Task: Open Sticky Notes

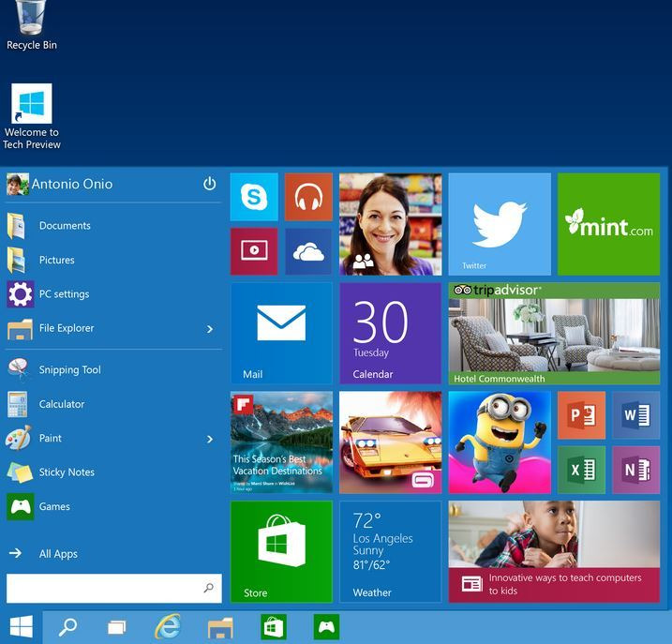Action: click(x=113, y=472)
